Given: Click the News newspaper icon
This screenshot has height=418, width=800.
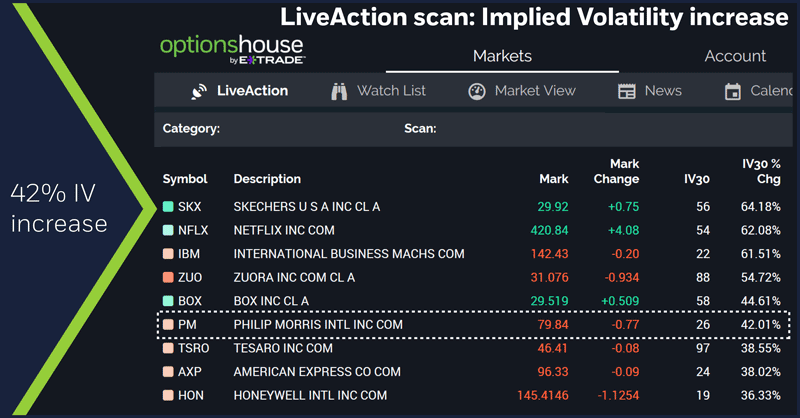Looking at the screenshot, I should click(x=627, y=91).
